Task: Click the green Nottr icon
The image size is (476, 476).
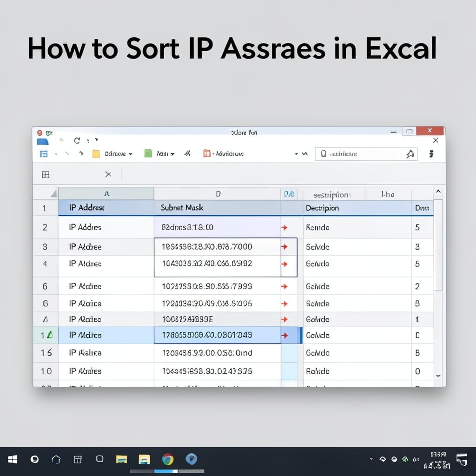Action: [x=148, y=153]
